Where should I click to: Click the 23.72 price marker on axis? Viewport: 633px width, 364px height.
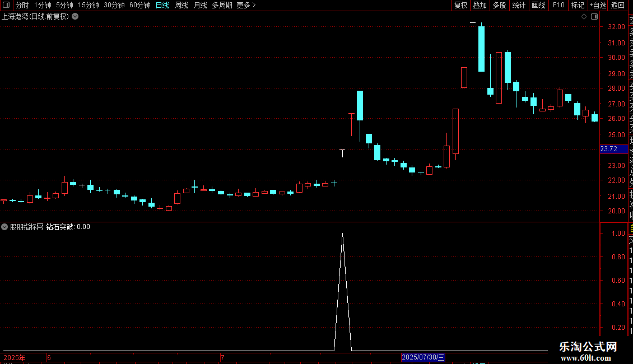pos(613,149)
